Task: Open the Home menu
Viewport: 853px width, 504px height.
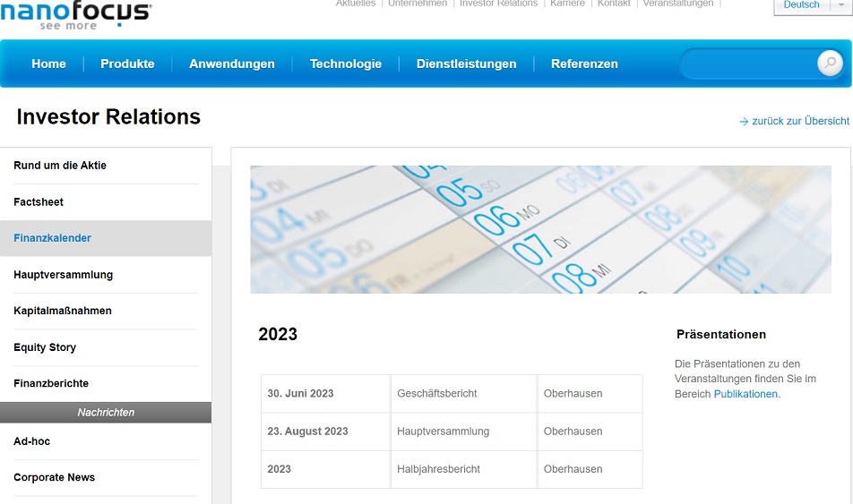Action: [48, 64]
